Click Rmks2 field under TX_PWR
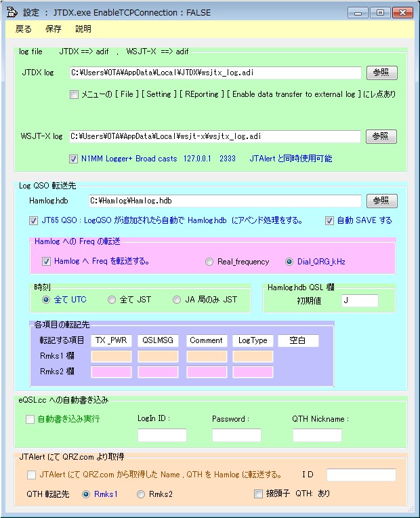This screenshot has height=518, width=420. click(x=111, y=372)
